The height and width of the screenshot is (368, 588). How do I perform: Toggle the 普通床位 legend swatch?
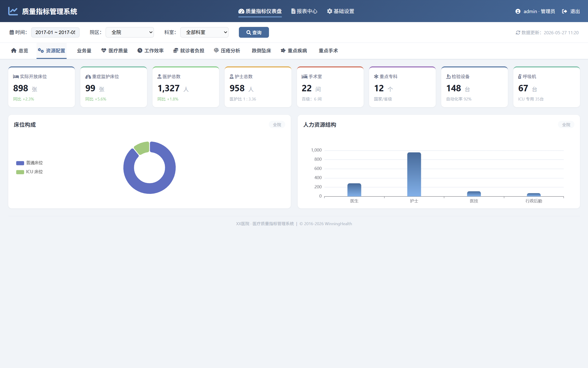point(20,163)
